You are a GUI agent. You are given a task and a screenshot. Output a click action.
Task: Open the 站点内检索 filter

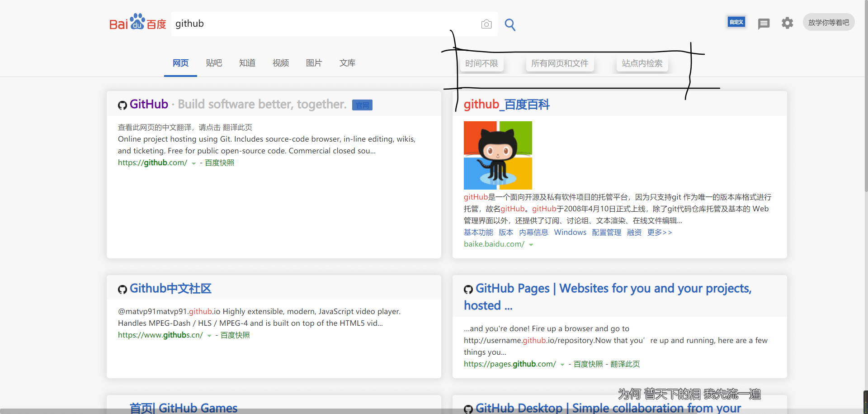642,63
